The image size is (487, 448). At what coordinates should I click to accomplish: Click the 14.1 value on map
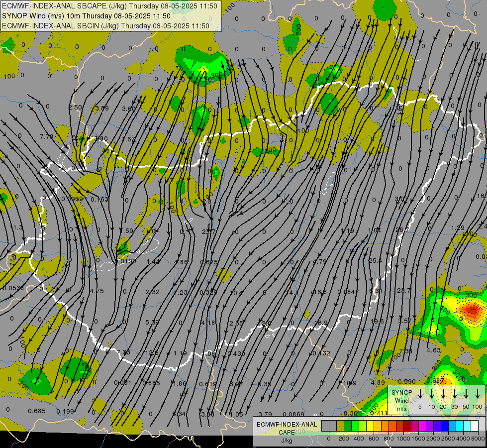pyautogui.click(x=292, y=293)
